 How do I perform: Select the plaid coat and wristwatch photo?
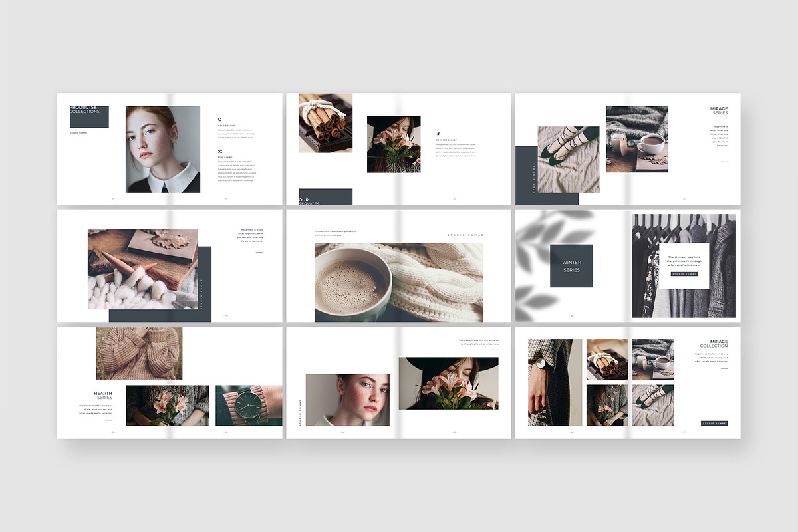click(x=555, y=382)
